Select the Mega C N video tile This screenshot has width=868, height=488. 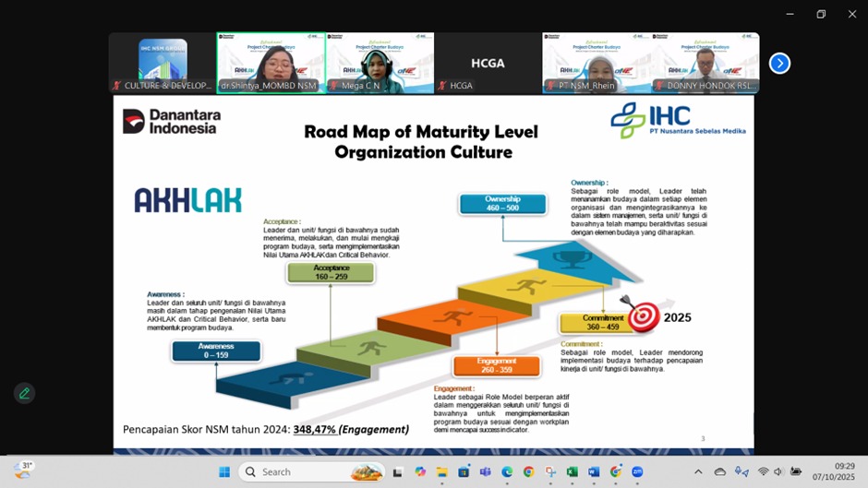click(x=380, y=64)
